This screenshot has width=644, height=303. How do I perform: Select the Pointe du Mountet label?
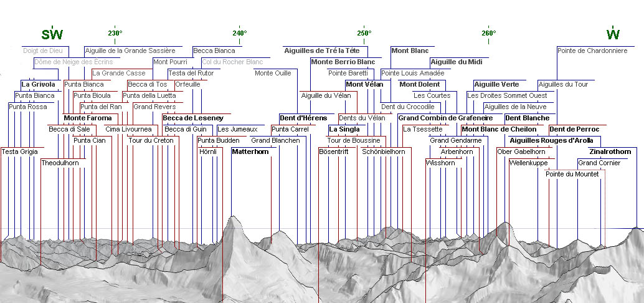572,174
